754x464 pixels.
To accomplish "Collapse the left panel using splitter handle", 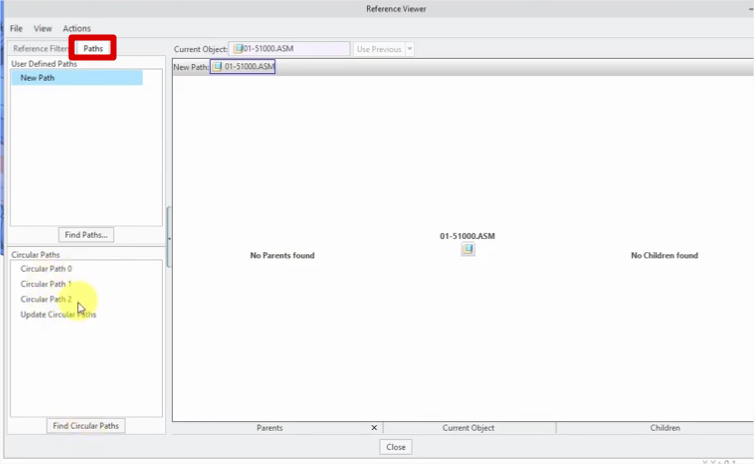I will [x=168, y=237].
